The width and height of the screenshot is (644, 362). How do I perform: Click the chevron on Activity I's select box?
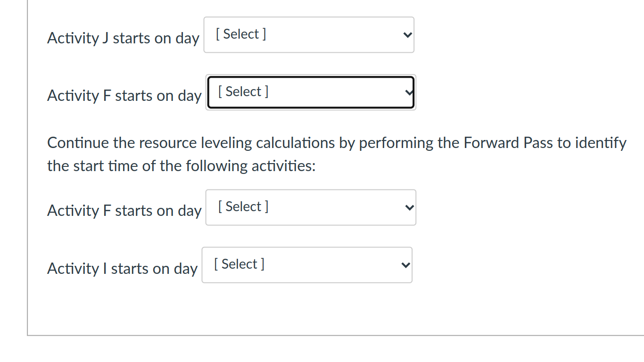coord(405,265)
